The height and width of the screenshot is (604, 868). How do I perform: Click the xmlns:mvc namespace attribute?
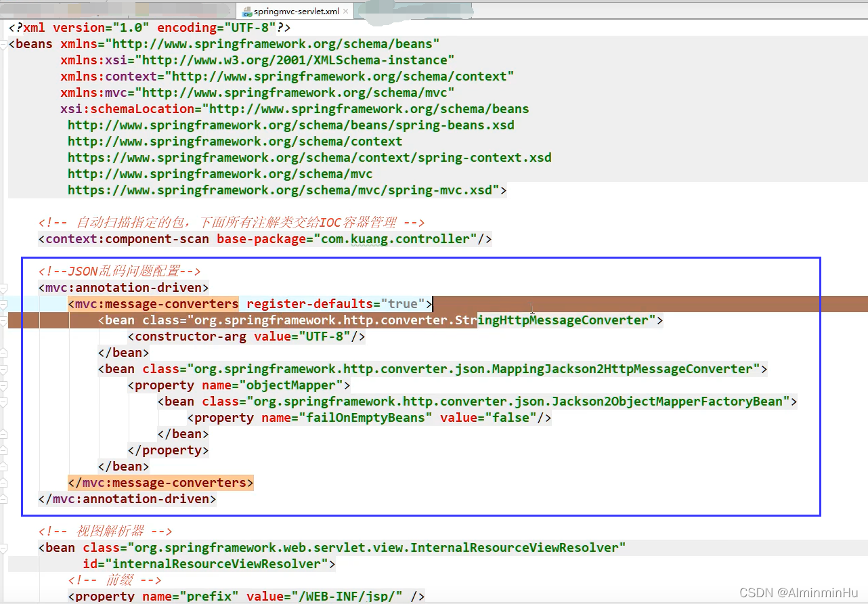257,93
